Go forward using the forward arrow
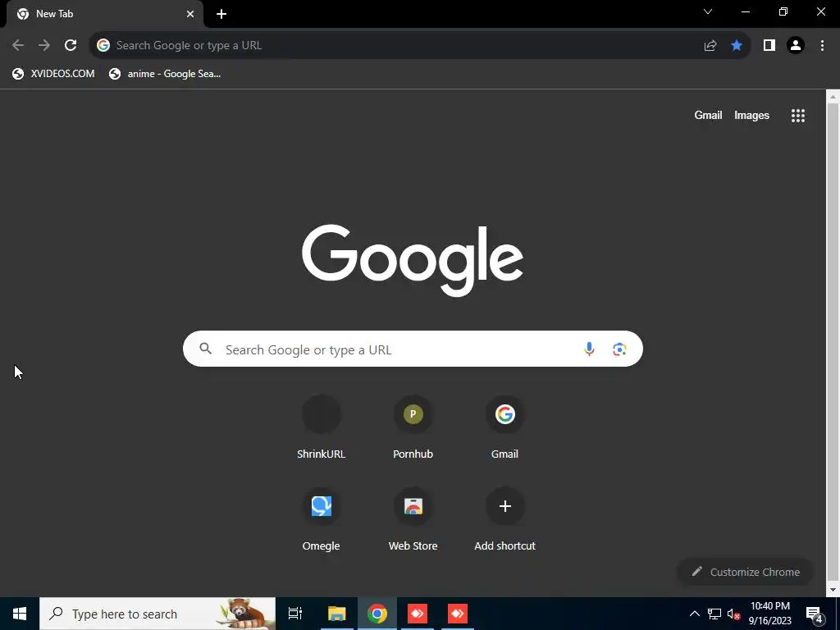 pyautogui.click(x=44, y=45)
